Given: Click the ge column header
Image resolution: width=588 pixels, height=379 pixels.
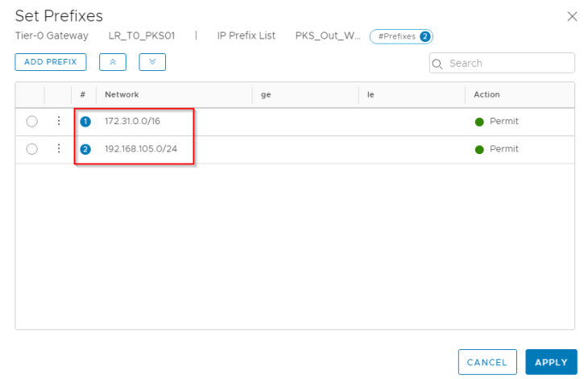Looking at the screenshot, I should tap(266, 94).
